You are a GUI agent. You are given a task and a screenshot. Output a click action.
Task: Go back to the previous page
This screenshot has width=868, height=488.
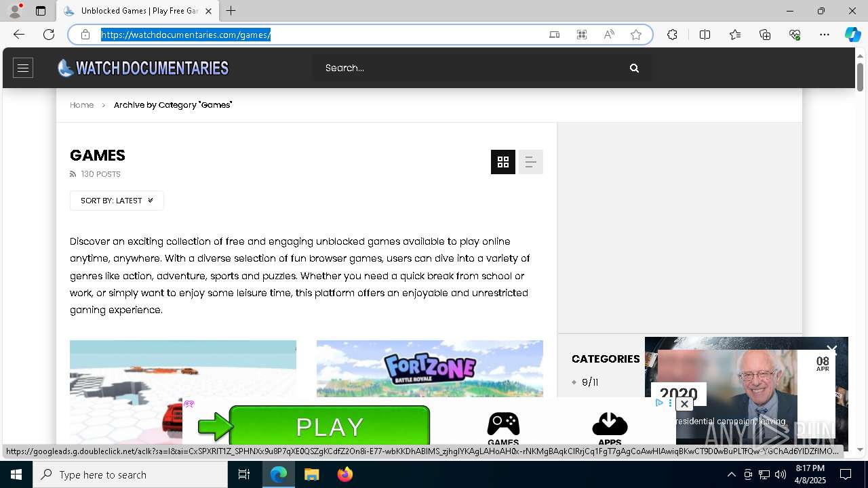click(19, 35)
